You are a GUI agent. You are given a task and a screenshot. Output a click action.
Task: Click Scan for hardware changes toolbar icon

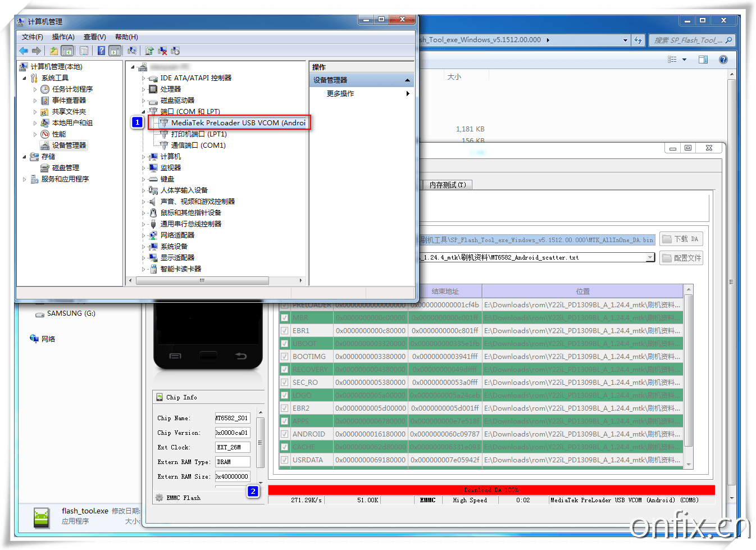132,51
